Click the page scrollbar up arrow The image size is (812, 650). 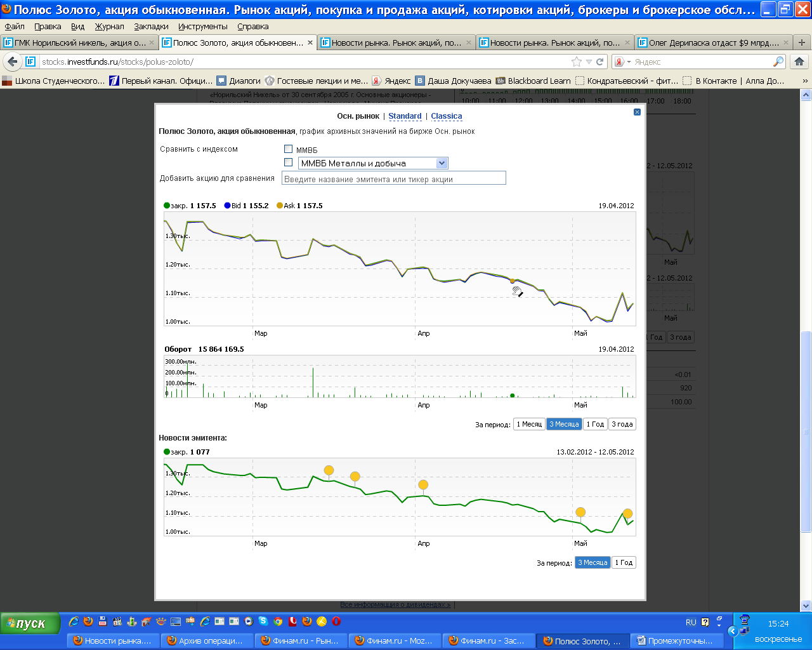coord(806,95)
